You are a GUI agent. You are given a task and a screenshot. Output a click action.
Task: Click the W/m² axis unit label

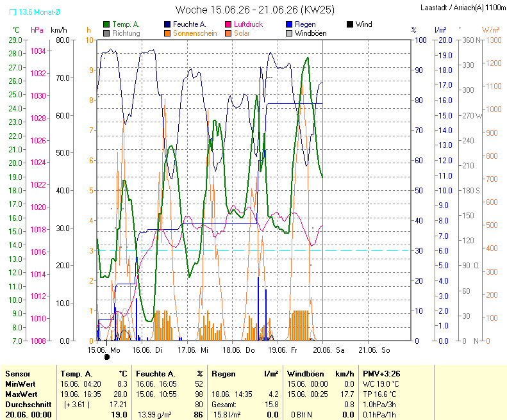[x=491, y=30]
